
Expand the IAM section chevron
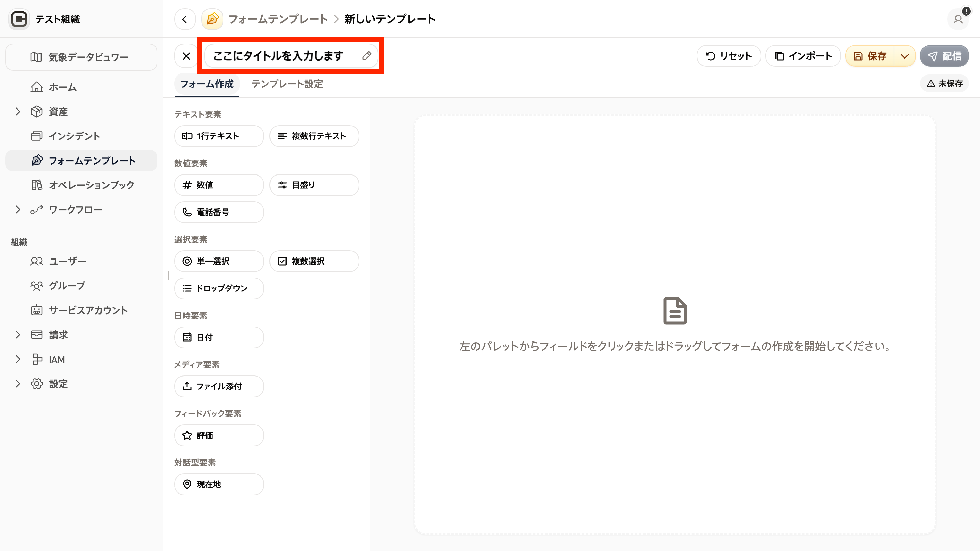[x=17, y=360]
